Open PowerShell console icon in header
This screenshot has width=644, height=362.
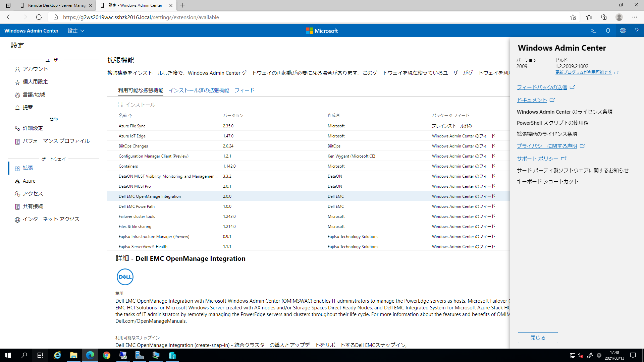593,31
